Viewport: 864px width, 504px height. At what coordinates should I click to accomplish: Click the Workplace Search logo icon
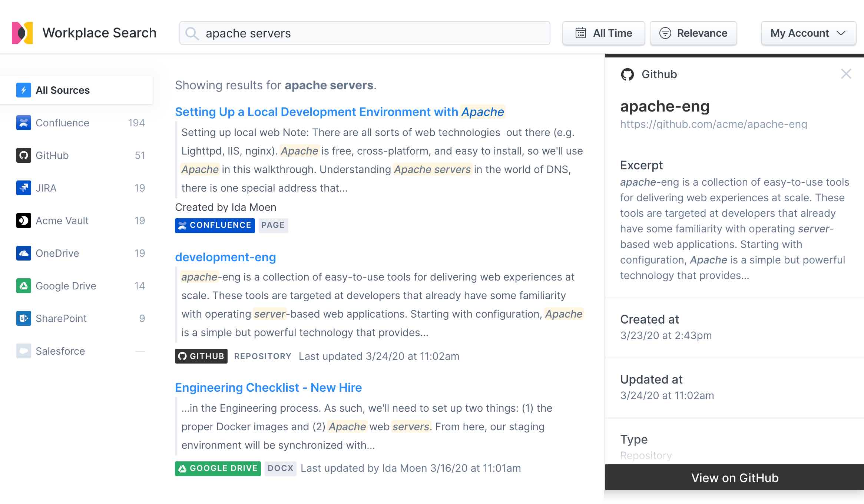point(22,33)
